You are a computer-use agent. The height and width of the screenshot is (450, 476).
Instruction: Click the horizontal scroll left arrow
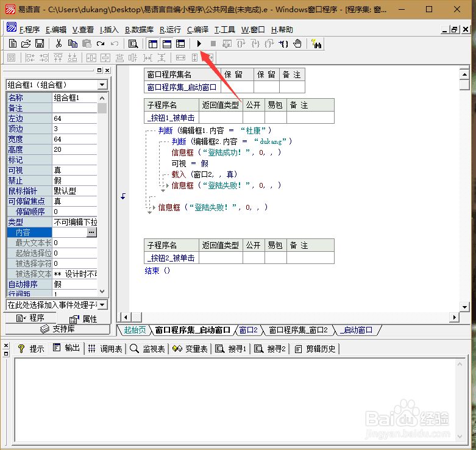[x=126, y=317]
